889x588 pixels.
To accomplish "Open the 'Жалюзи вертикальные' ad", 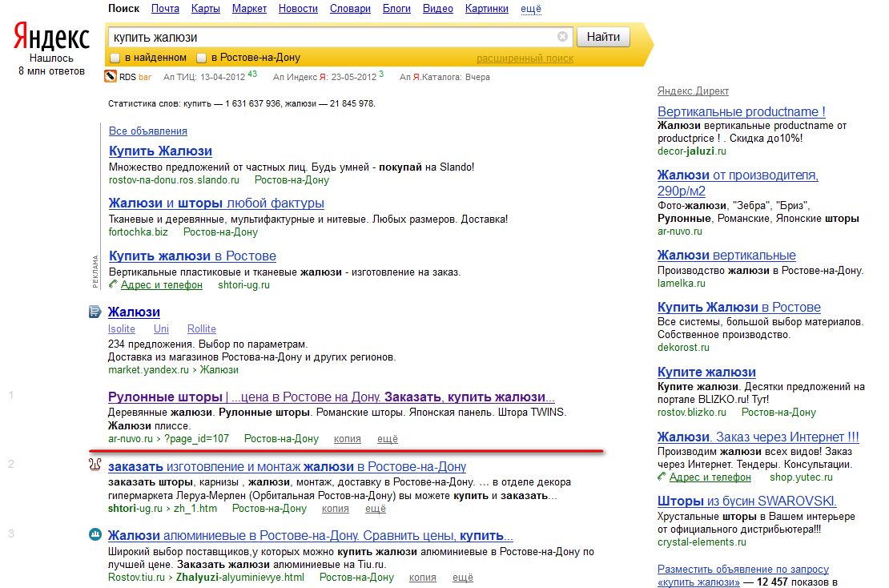I will tap(726, 256).
